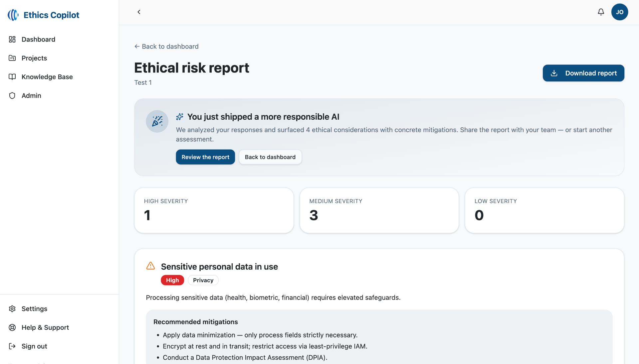
Task: Click the Settings gear icon
Action: click(x=12, y=308)
